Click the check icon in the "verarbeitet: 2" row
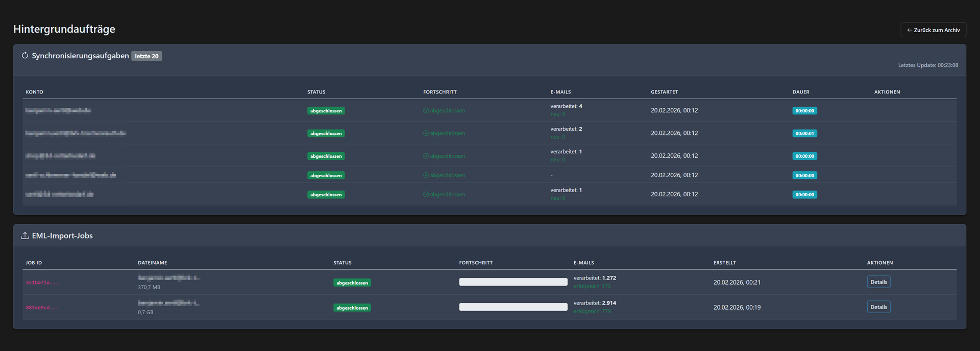This screenshot has width=980, height=351. pyautogui.click(x=426, y=133)
